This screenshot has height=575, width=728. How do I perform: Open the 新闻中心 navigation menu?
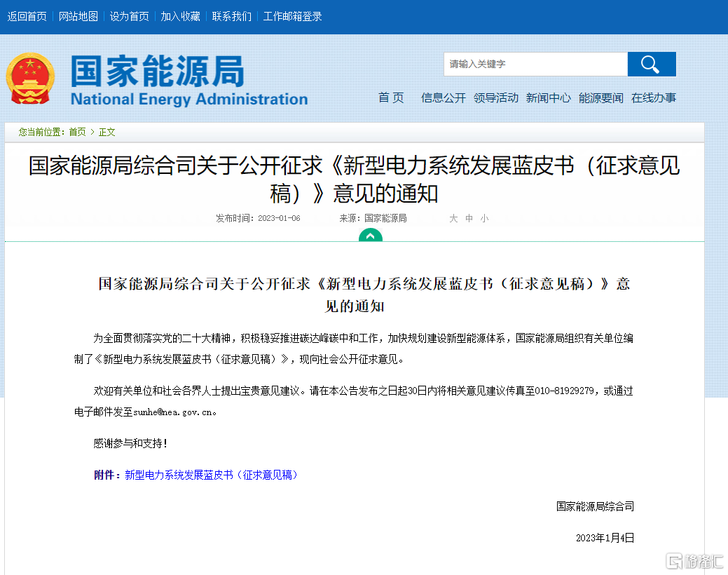pyautogui.click(x=549, y=97)
